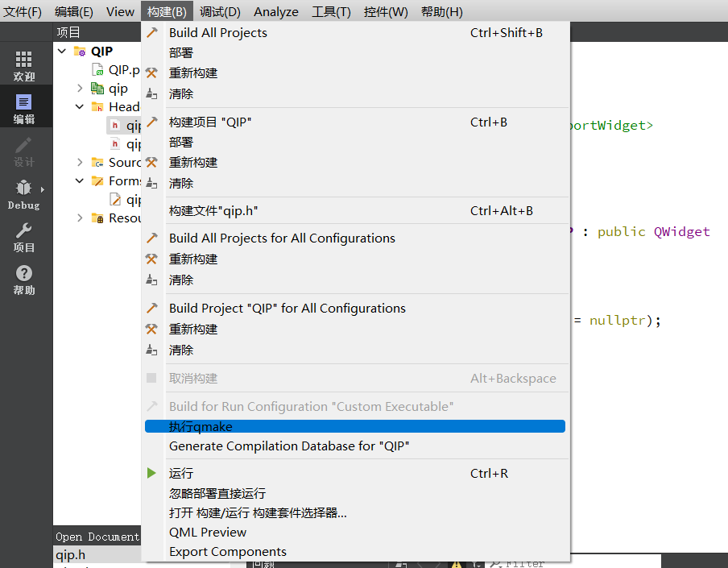The height and width of the screenshot is (568, 728).
Task: Select Generate Compilation Database for "QIP"
Action: tap(355, 446)
